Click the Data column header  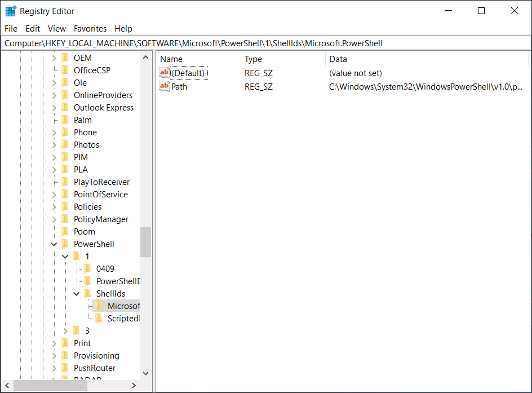click(x=427, y=59)
